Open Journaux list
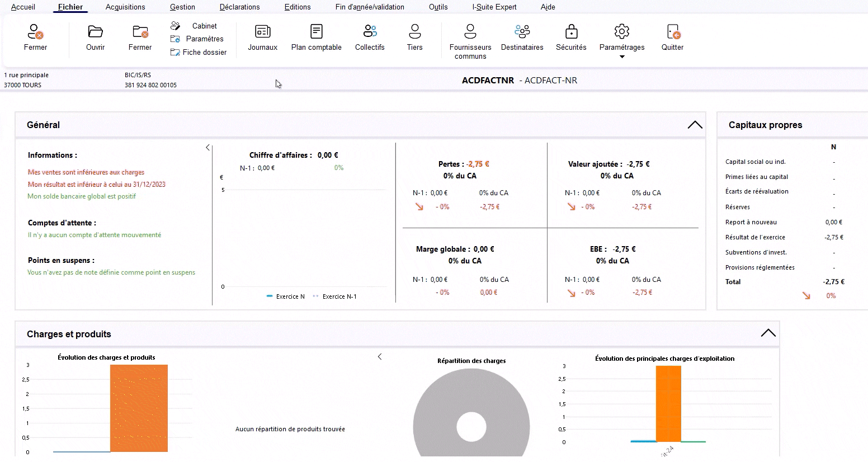Screen dimensions: 868x462 (263, 37)
